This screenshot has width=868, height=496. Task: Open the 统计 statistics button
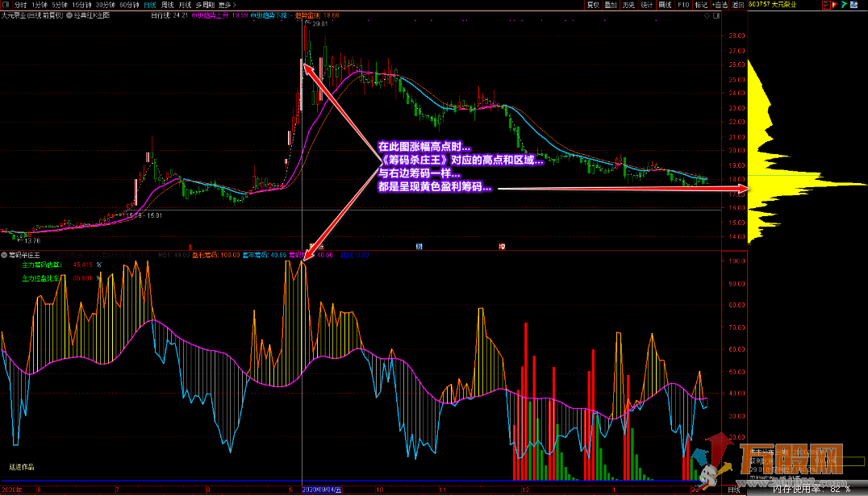coord(647,4)
